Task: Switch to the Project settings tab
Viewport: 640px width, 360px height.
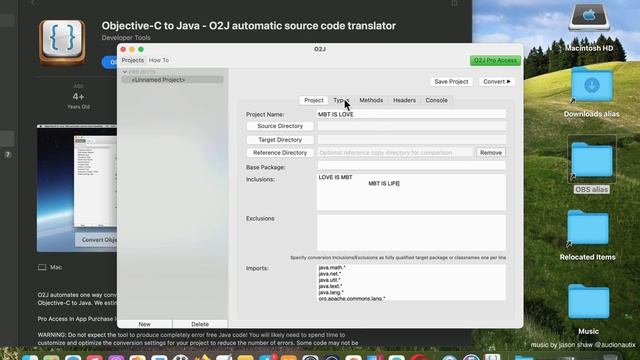Action: (x=313, y=100)
